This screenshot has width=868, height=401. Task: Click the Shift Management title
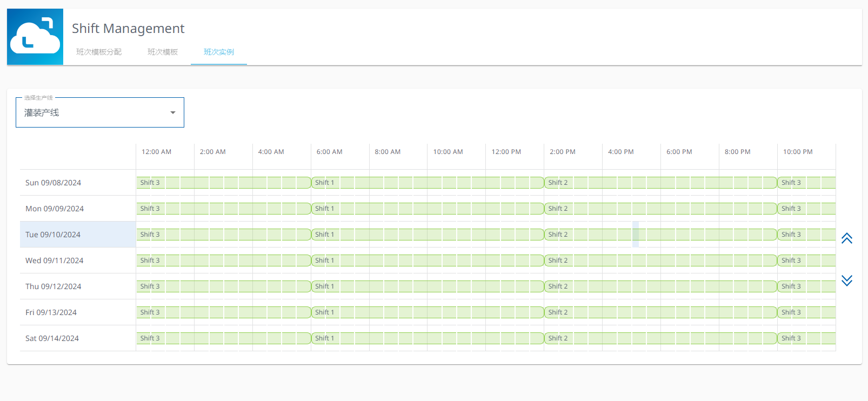coord(128,28)
